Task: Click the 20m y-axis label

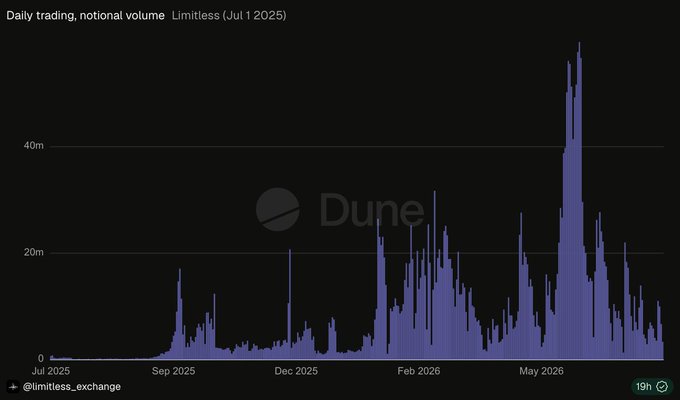Action: tap(33, 252)
